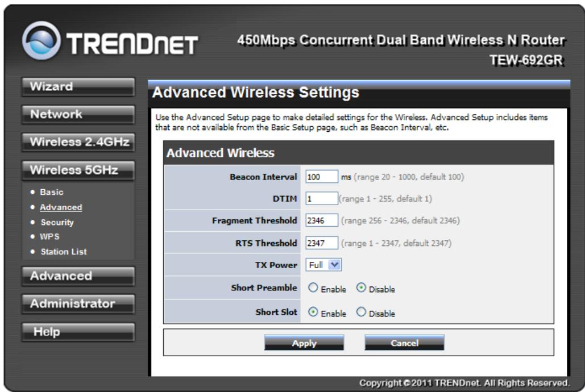Screen dimensions: 585x392
Task: Open the Wizard menu
Action: click(78, 87)
